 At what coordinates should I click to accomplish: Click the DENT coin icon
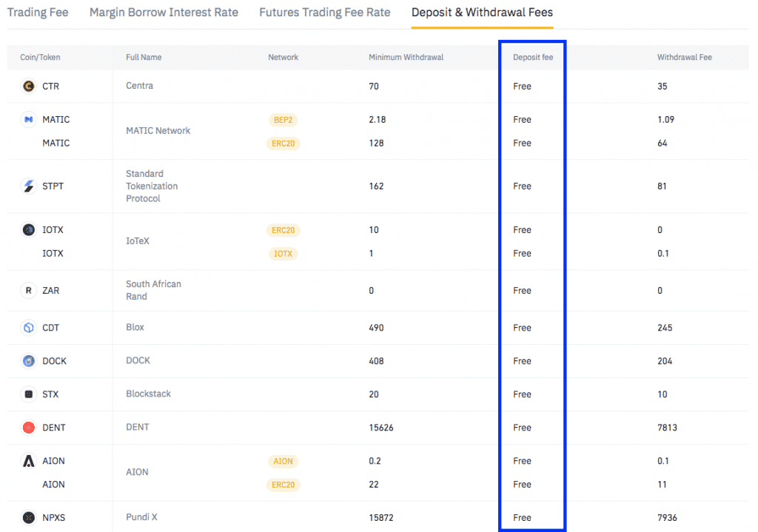click(29, 428)
